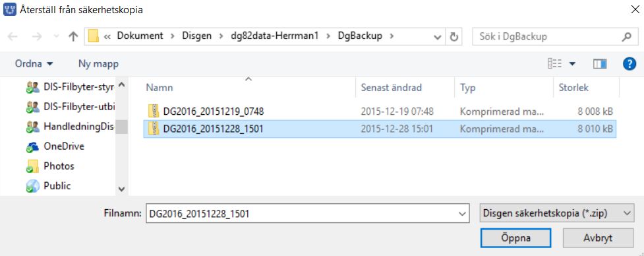Click the help question mark icon
The image size is (644, 256).
629,64
